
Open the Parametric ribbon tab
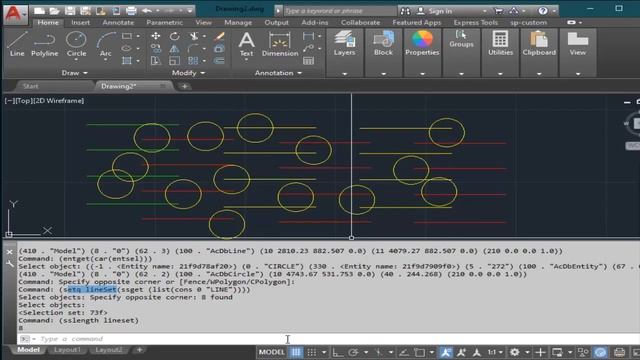164,22
